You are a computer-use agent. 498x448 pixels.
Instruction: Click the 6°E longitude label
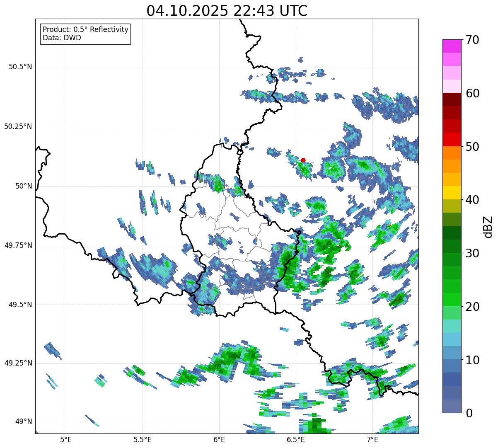coord(219,439)
